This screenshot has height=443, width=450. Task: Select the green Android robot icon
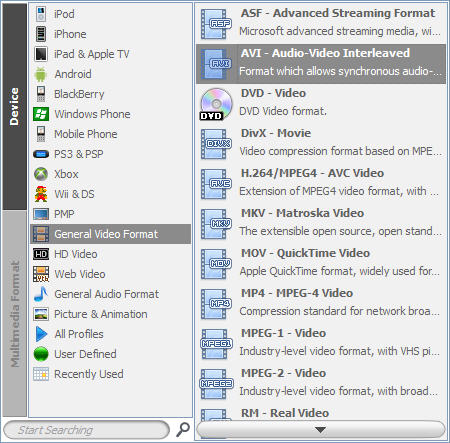tap(41, 74)
